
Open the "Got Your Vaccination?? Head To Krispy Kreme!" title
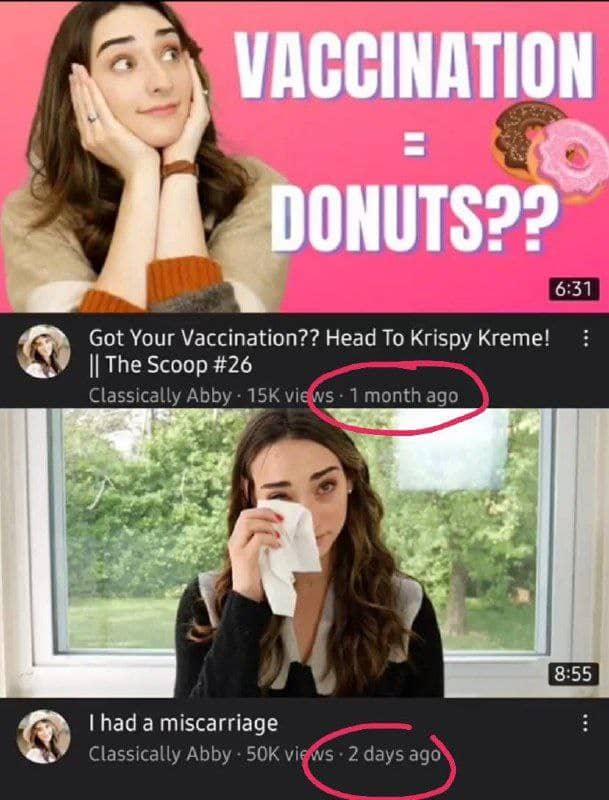320,338
